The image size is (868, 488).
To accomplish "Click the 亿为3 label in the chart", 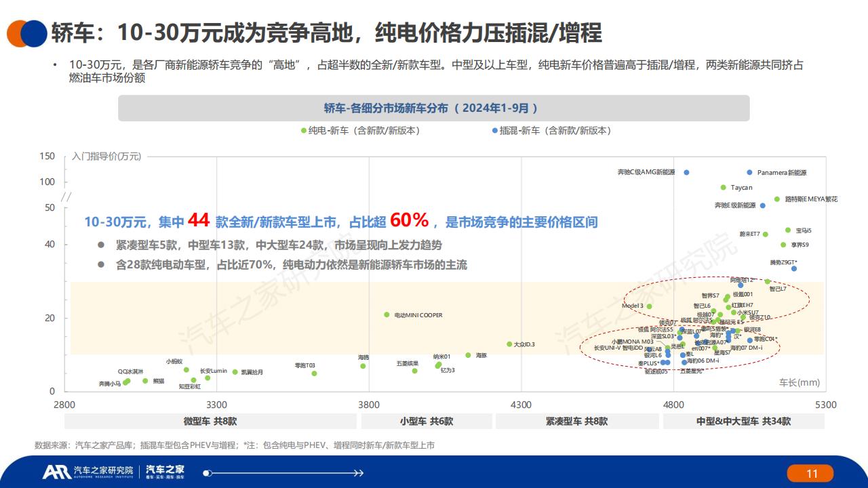I will click(x=448, y=370).
